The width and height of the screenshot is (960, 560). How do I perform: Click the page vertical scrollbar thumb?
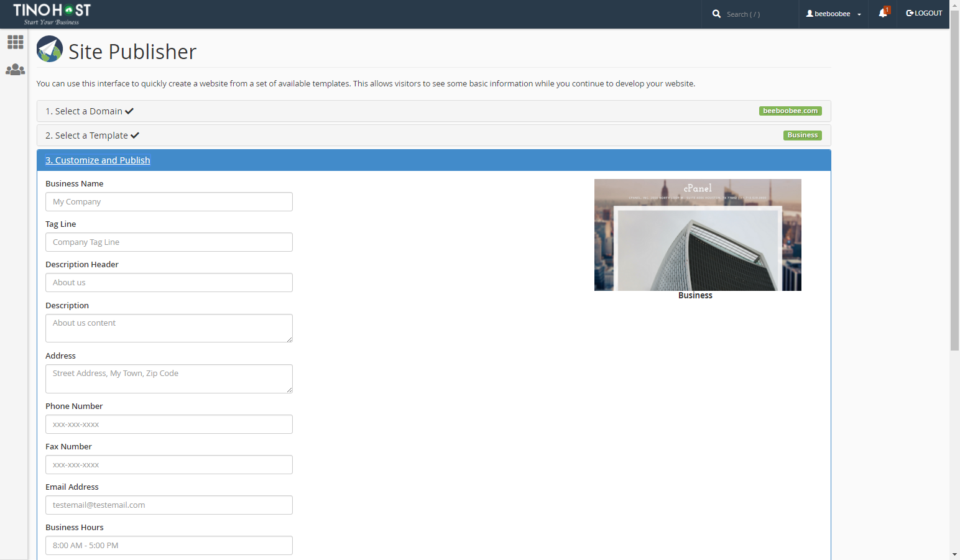click(x=954, y=180)
